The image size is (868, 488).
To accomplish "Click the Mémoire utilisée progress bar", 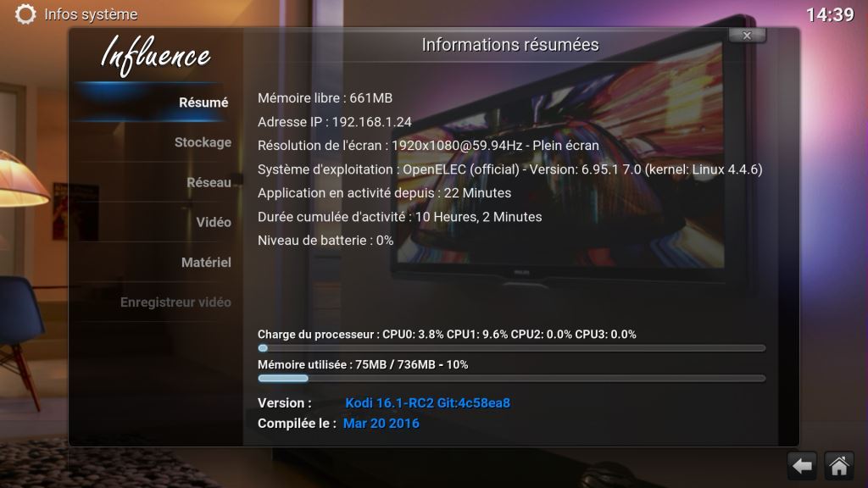I will tap(511, 379).
